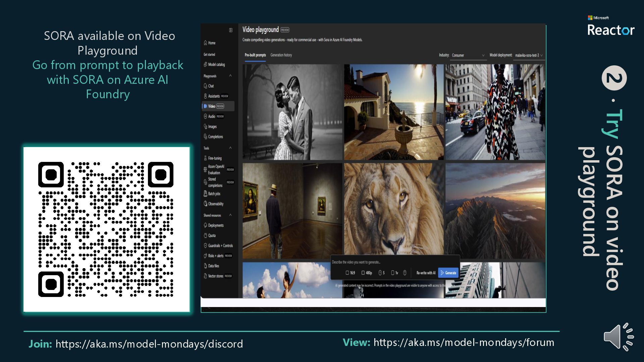
Task: Select the Mona Lisa museum thumbnail
Action: (x=292, y=211)
